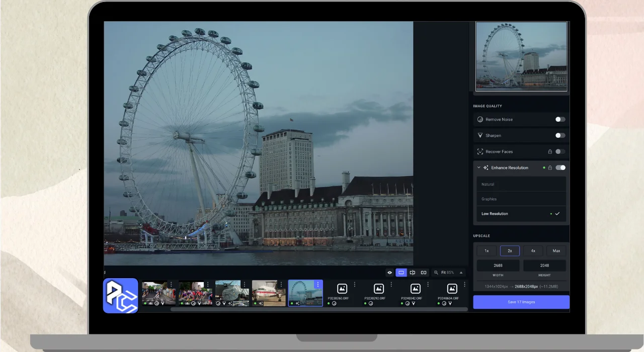Image resolution: width=644 pixels, height=352 pixels.
Task: Turn on the Sharpen toggle
Action: pos(560,136)
